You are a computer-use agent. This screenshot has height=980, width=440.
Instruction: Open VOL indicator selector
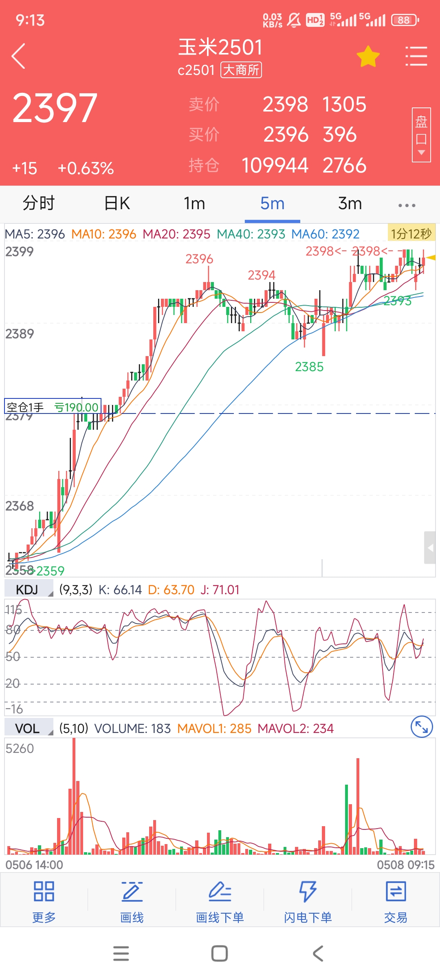29,728
